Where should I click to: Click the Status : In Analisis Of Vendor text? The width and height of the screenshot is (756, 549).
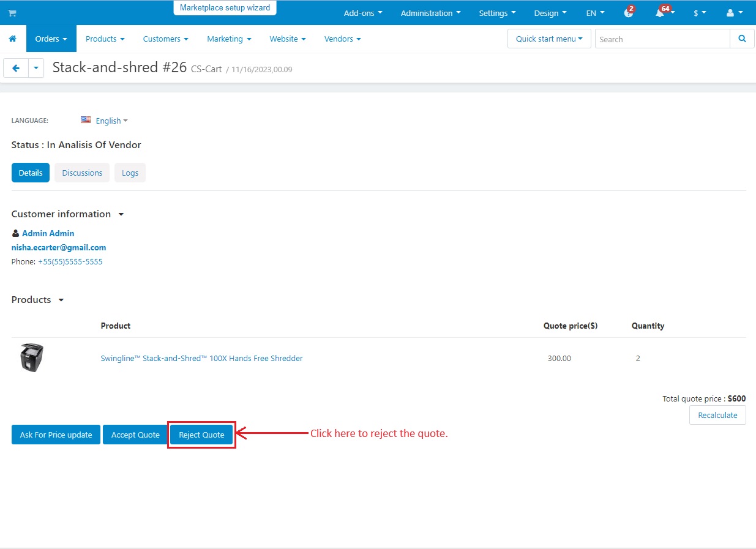pyautogui.click(x=77, y=145)
